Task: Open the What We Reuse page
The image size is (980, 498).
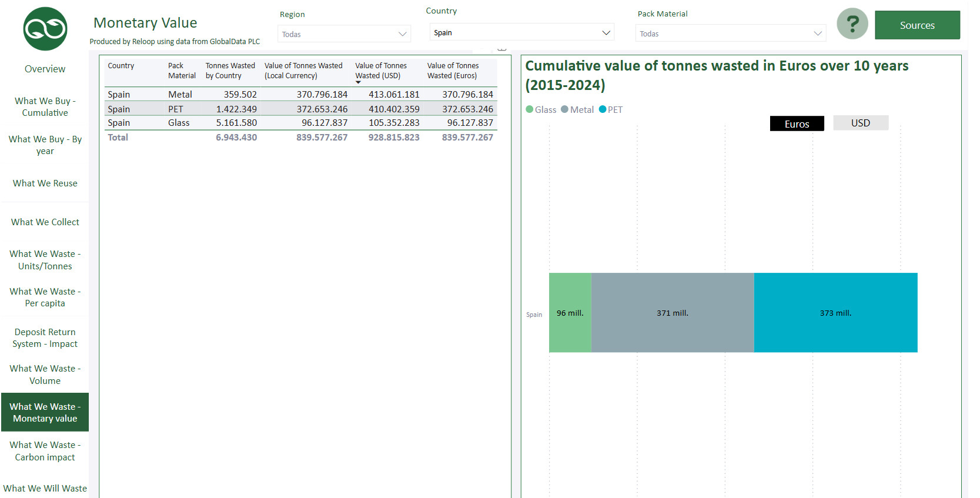Action: click(x=45, y=183)
